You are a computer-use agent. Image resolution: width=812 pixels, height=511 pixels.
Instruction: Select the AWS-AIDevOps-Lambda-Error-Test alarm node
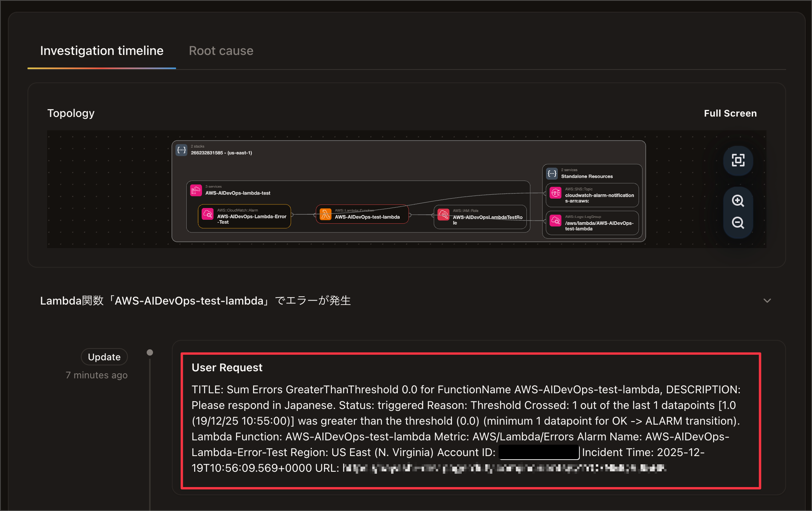pos(244,216)
